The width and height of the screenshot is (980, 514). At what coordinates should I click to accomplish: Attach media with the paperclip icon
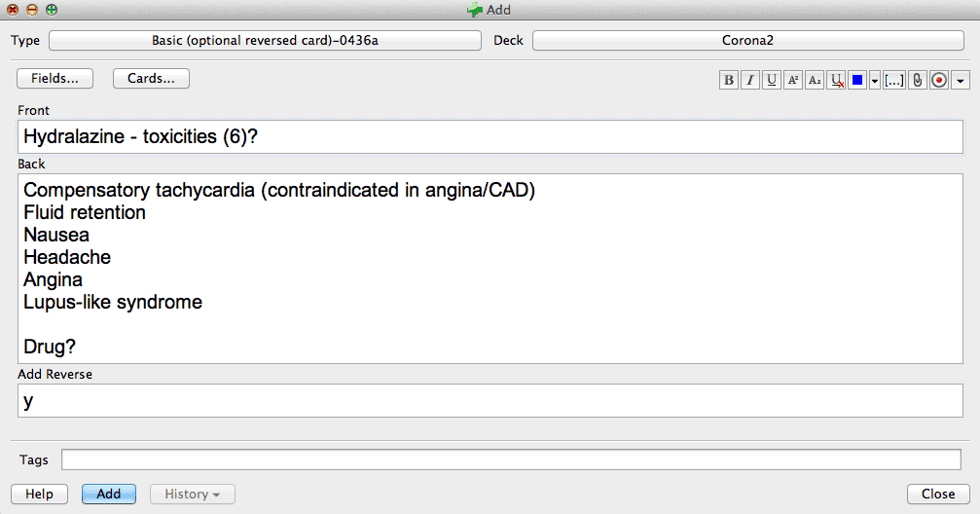917,80
